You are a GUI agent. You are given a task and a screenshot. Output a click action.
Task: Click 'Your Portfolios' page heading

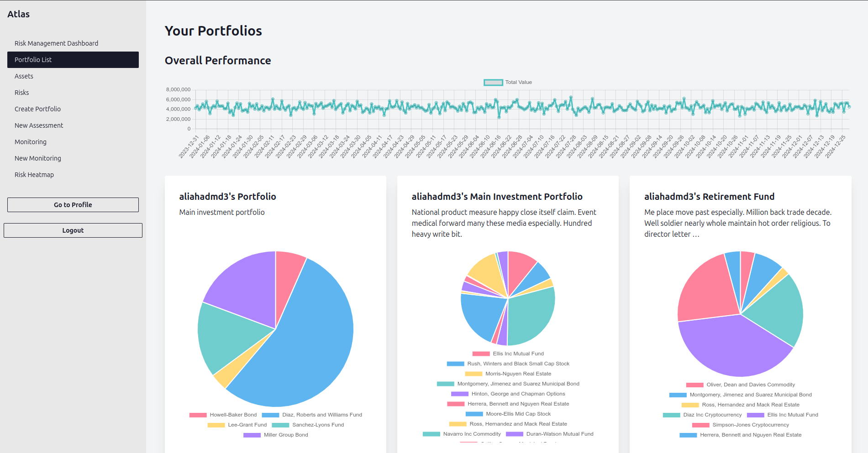pos(213,31)
